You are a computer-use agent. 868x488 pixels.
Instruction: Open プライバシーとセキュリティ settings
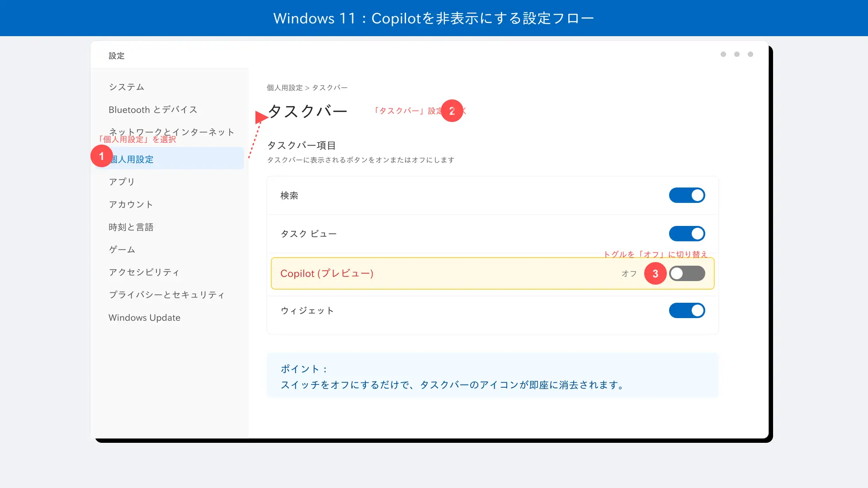pos(167,295)
